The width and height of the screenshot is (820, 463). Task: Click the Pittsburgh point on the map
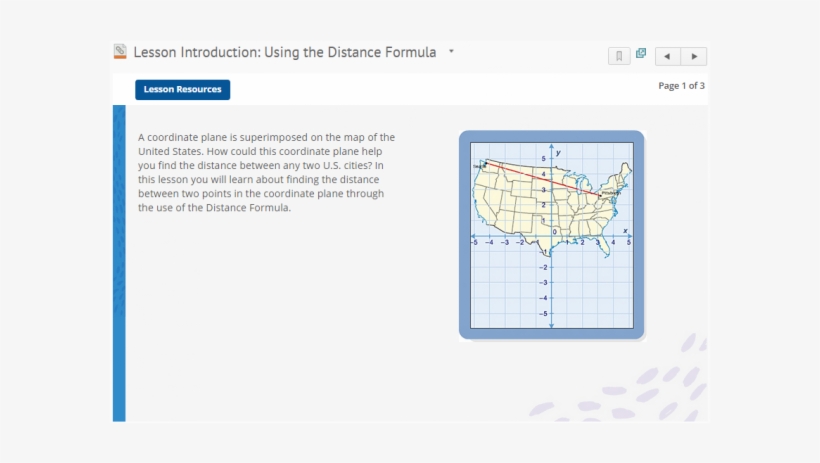coord(600,194)
